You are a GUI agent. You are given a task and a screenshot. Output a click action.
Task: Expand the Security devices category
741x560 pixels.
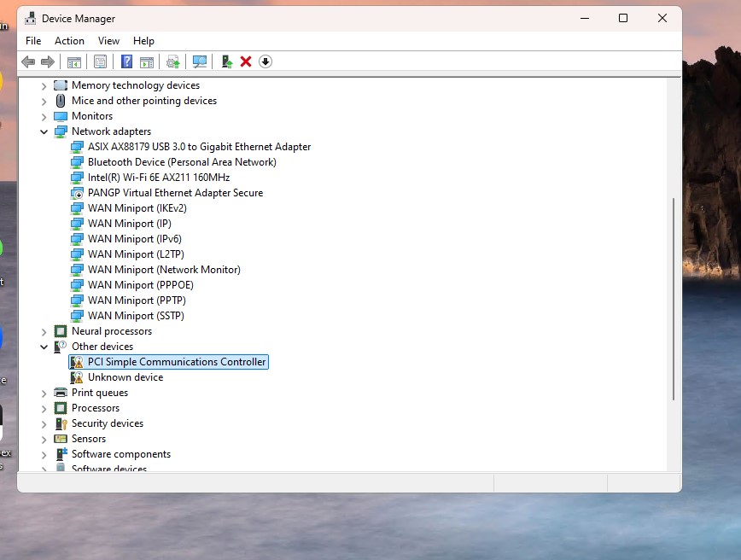(44, 423)
